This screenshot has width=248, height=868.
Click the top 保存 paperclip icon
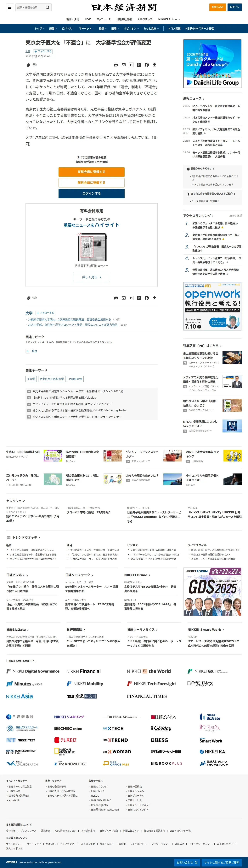click(x=29, y=65)
